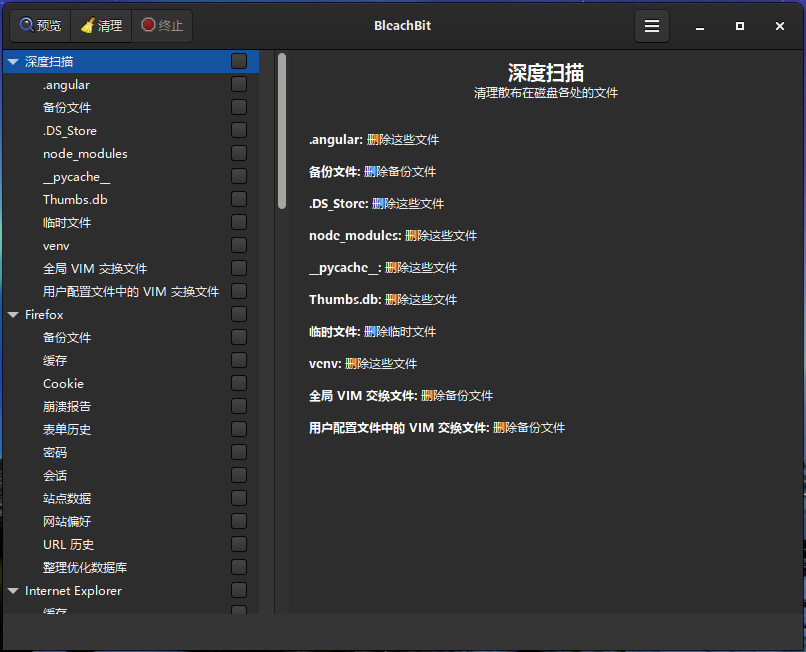
Task: Close the BleachBit window
Action: click(780, 26)
